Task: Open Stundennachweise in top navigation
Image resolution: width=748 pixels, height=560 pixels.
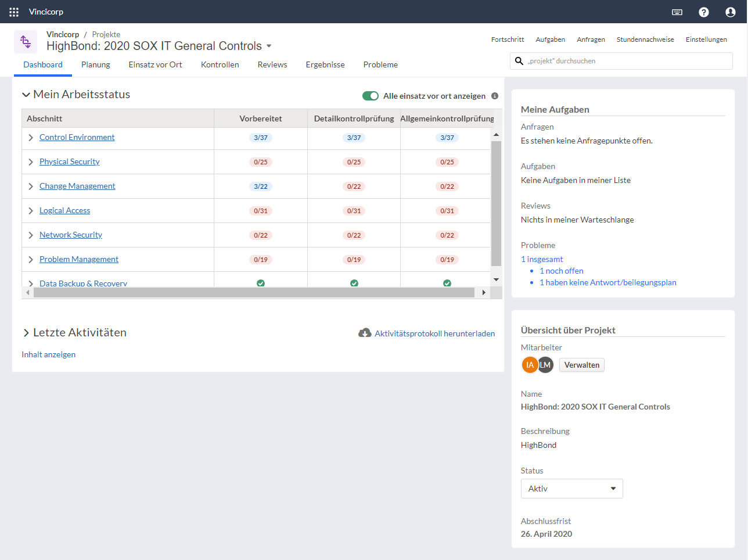Action: (x=645, y=40)
